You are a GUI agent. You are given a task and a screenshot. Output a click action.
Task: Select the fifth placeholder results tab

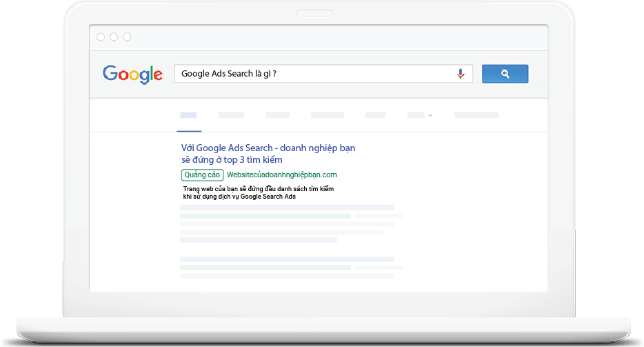(x=375, y=115)
